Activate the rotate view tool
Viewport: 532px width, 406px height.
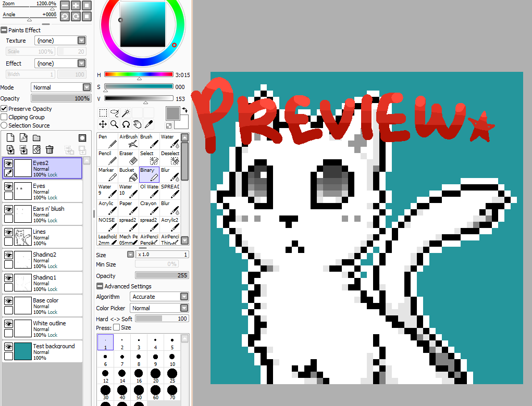coord(126,124)
